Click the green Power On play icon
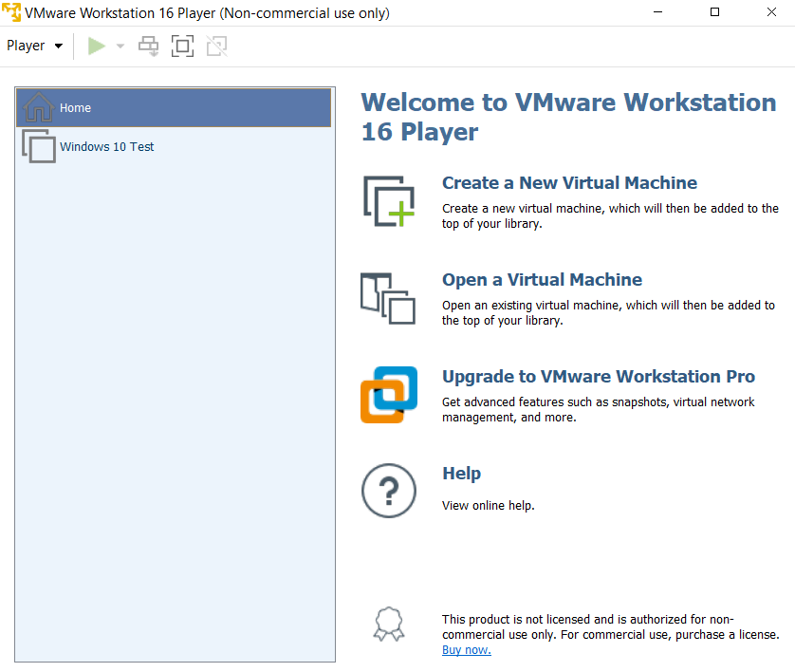The image size is (795, 672). (x=97, y=47)
